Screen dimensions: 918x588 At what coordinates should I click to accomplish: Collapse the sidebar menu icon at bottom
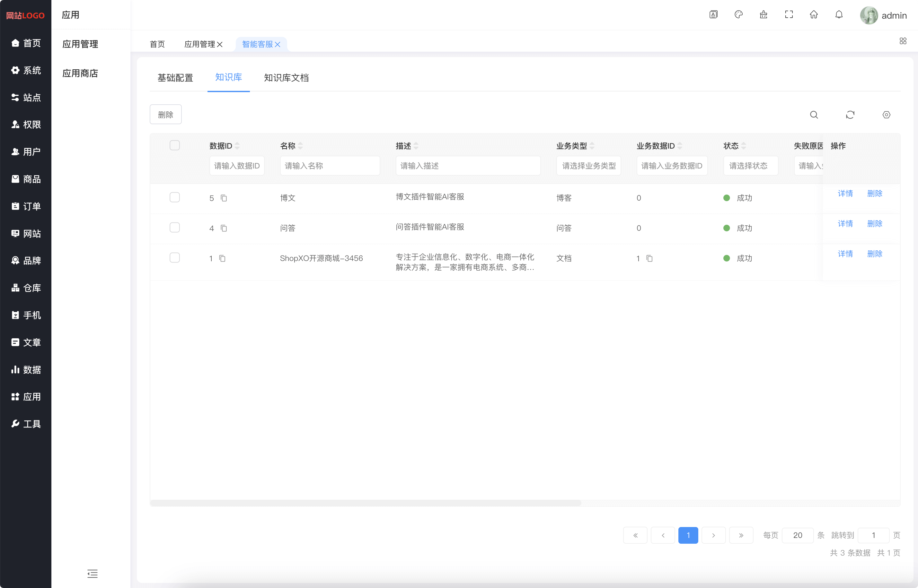click(x=93, y=574)
